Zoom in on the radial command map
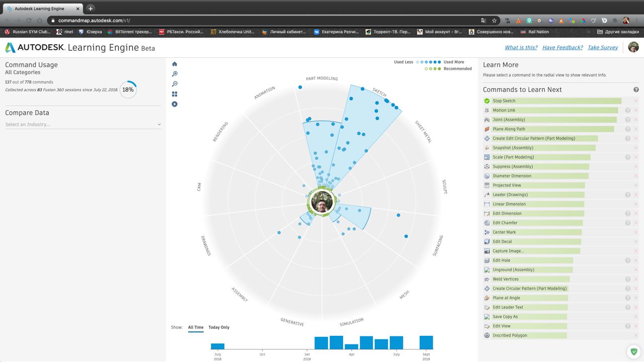Viewport: 644px width, 362px height. 175,74
